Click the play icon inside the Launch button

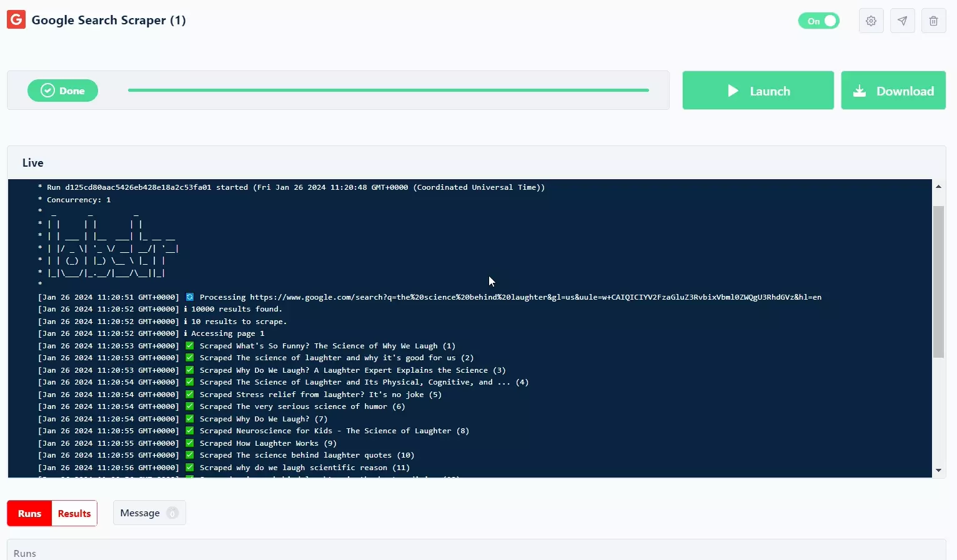pyautogui.click(x=733, y=91)
